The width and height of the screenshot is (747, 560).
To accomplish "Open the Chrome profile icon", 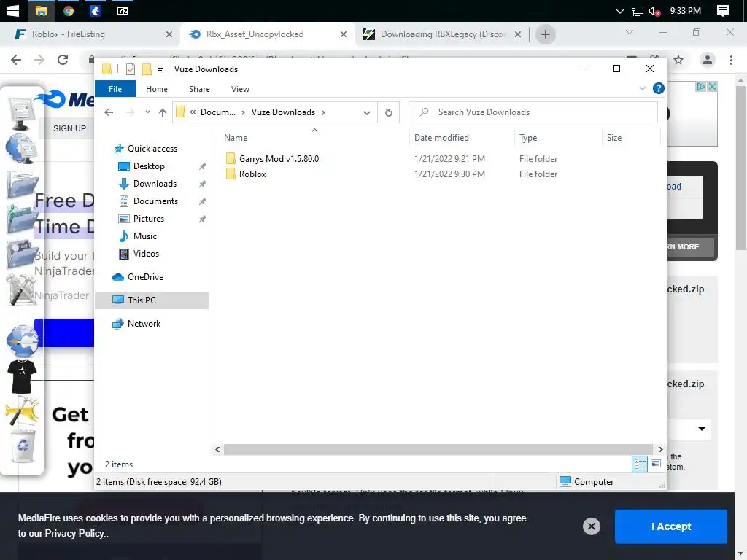I will pos(708,60).
